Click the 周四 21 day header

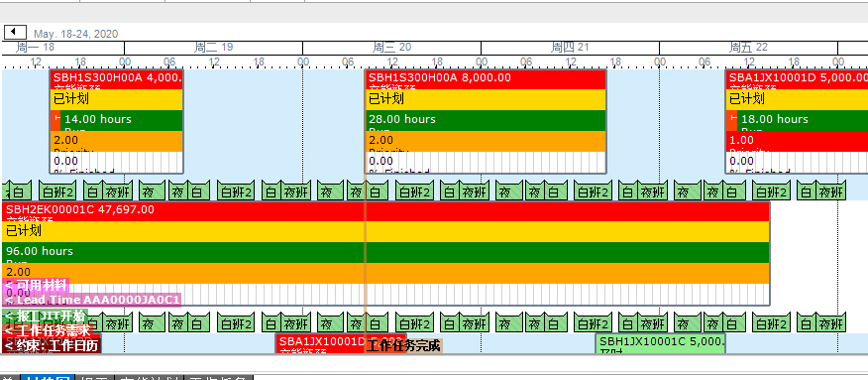click(x=570, y=48)
